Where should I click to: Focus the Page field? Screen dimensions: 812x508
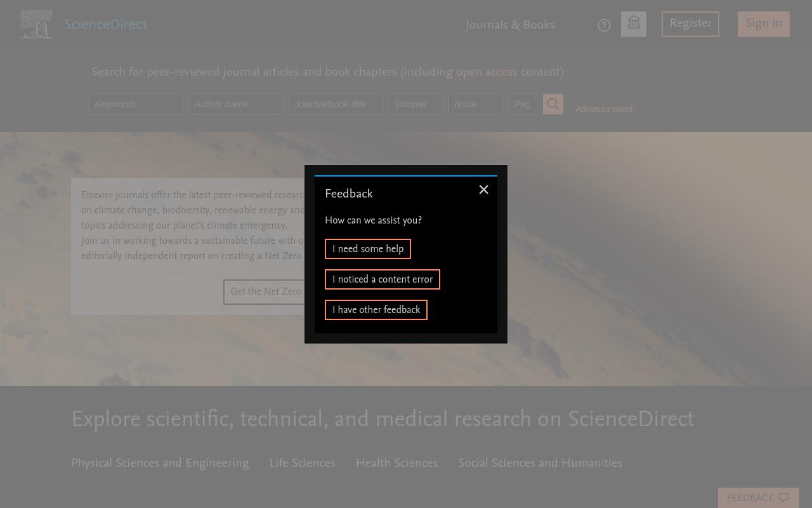tap(523, 104)
